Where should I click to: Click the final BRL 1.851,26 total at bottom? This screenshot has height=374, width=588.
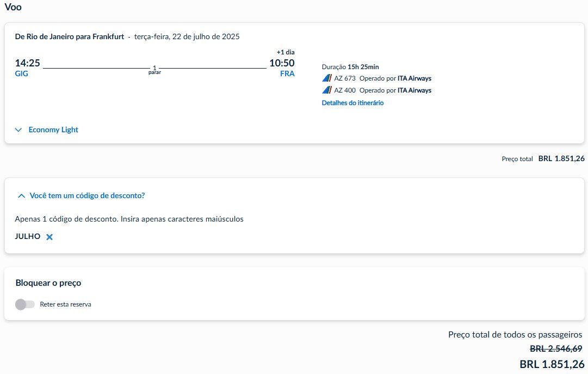[552, 364]
